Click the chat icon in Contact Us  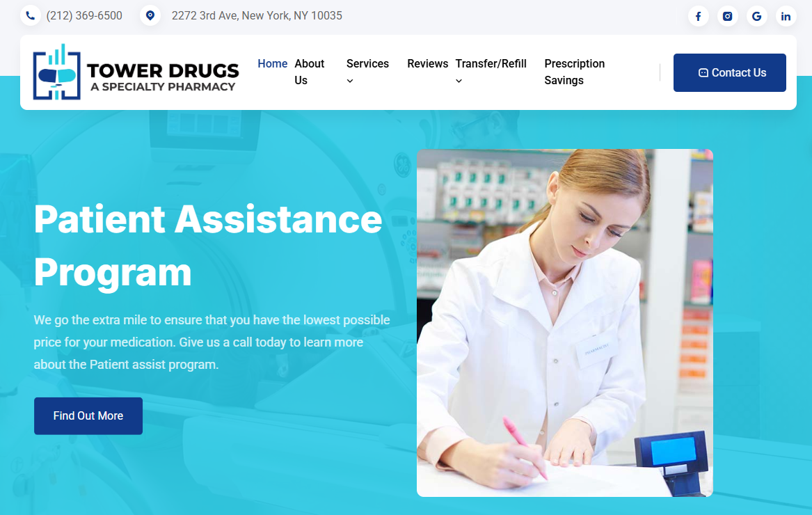pyautogui.click(x=703, y=73)
